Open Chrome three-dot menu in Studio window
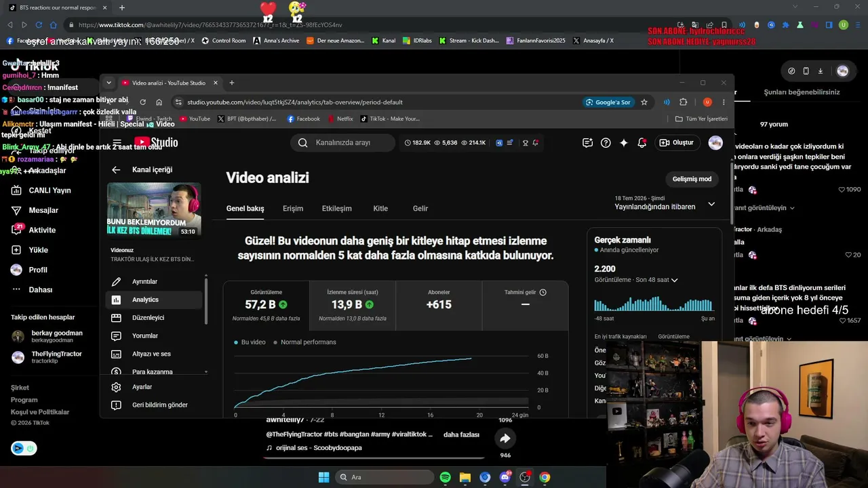 (724, 102)
